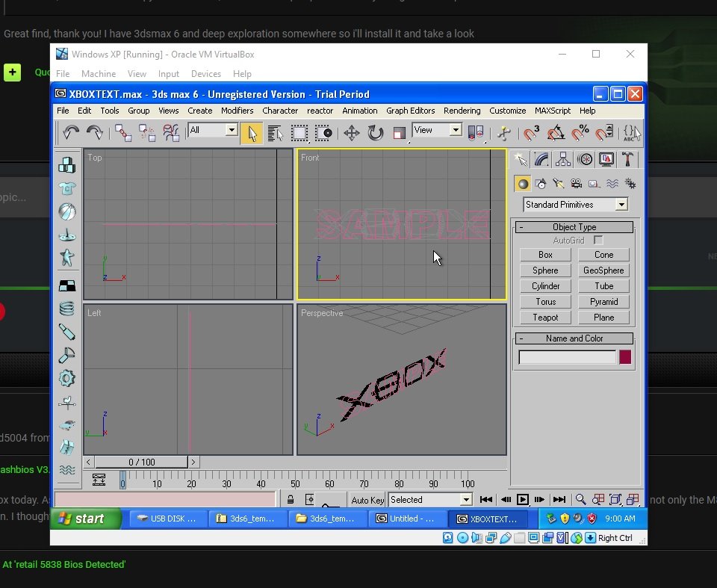
Task: Select the Helpers category icon
Action: [x=594, y=184]
